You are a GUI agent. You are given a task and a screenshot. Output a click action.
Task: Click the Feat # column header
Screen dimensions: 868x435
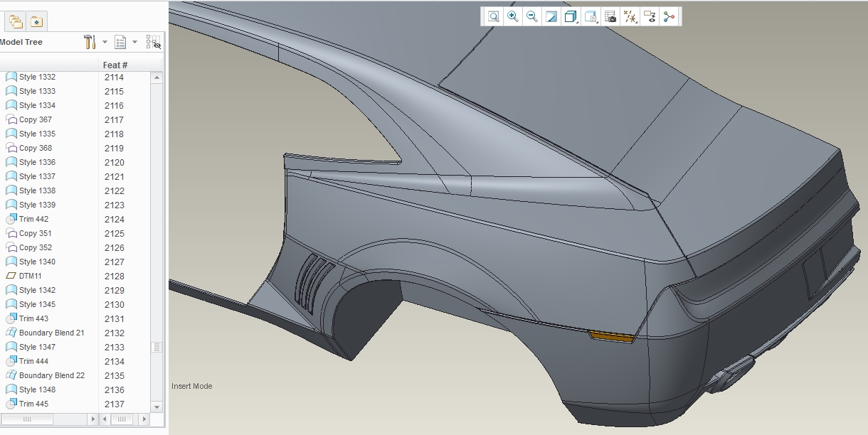pos(115,65)
